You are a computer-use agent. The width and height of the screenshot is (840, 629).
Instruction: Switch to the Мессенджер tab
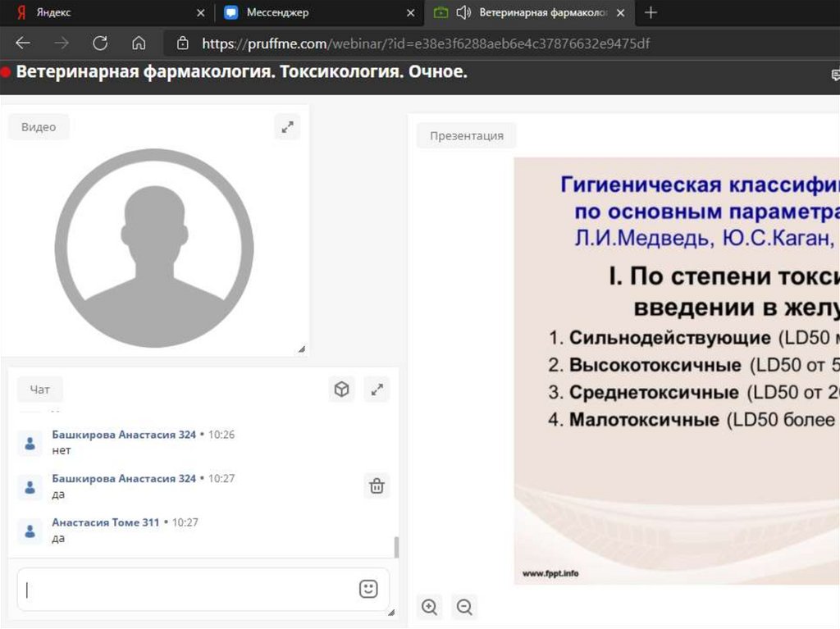[x=312, y=12]
